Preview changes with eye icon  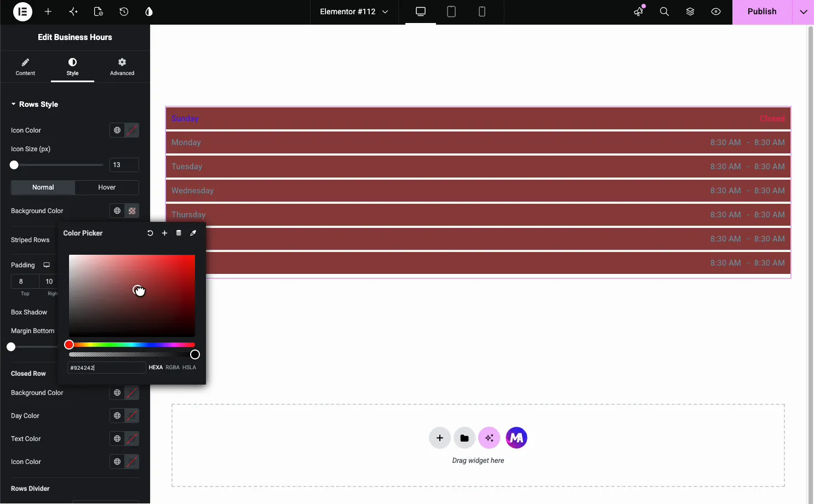point(716,12)
